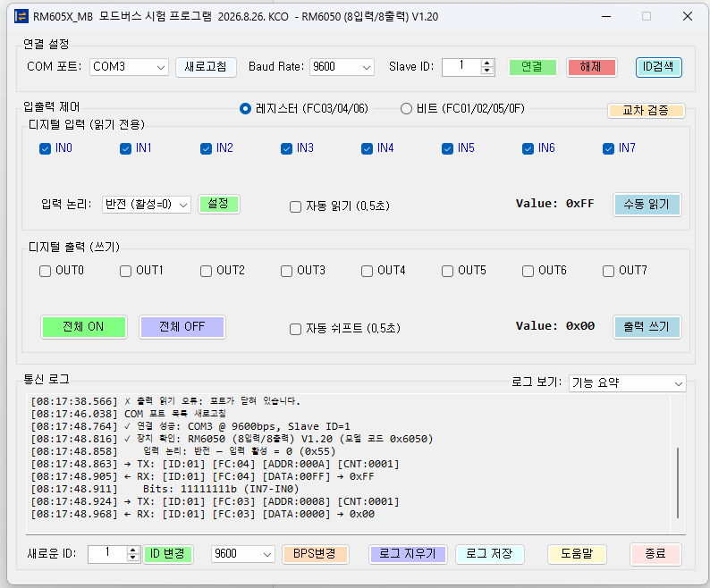This screenshot has height=588, width=710.
Task: Check the OUT2 output checkbox
Action: [206, 271]
